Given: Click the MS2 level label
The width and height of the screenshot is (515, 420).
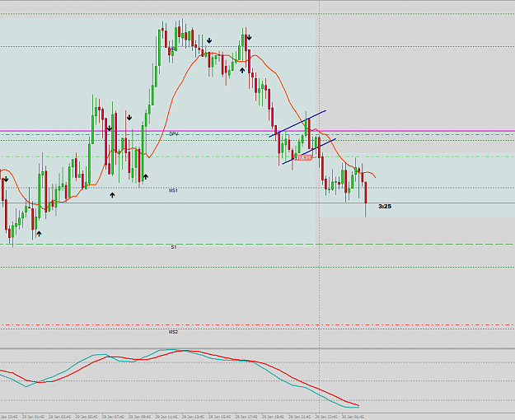Looking at the screenshot, I should coord(173,332).
